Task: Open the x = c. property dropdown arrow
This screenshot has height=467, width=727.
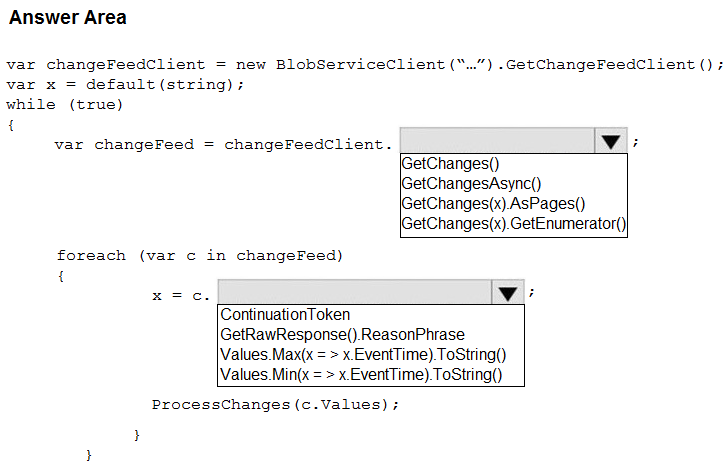Action: click(x=508, y=293)
